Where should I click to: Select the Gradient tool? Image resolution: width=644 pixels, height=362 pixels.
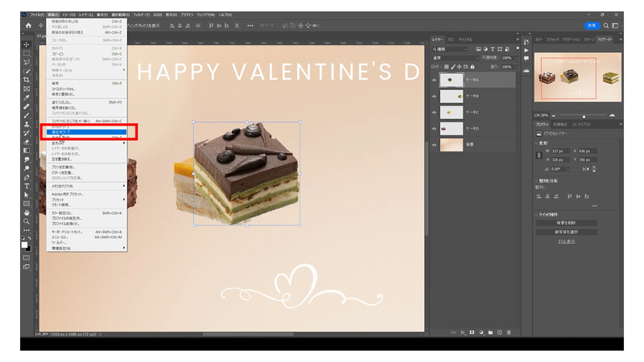click(x=27, y=150)
